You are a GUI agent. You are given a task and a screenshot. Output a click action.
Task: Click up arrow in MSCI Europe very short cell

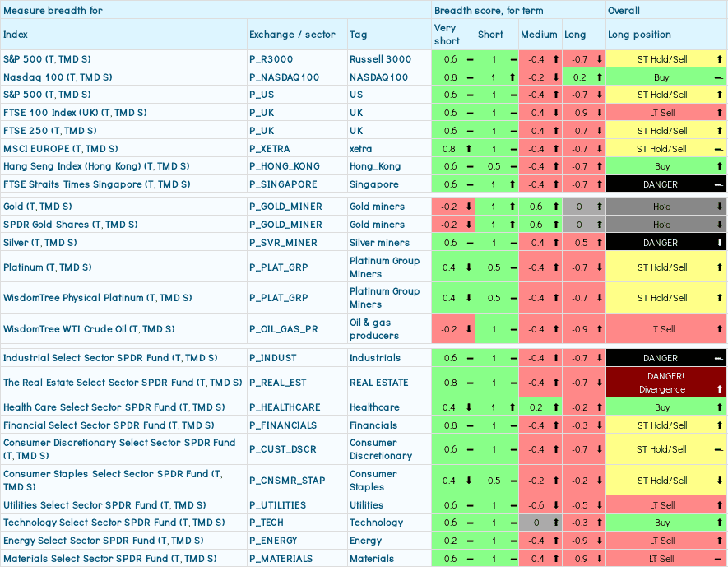(469, 149)
